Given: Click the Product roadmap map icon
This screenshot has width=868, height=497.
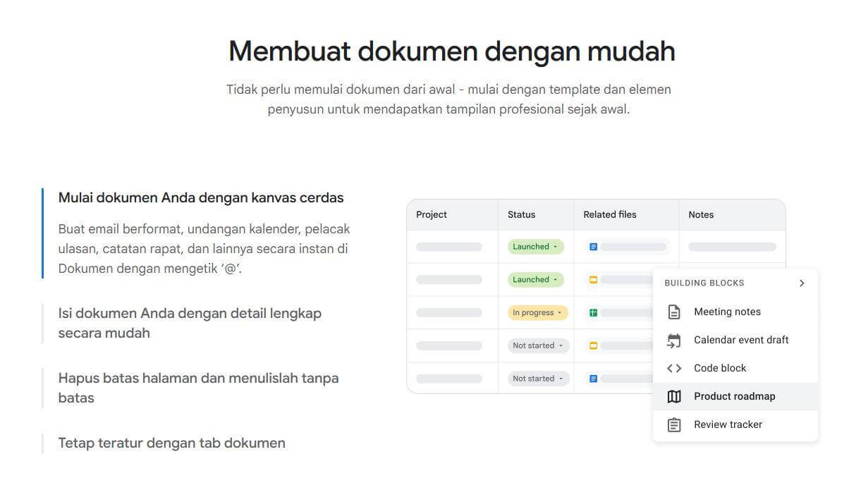Looking at the screenshot, I should tap(673, 395).
